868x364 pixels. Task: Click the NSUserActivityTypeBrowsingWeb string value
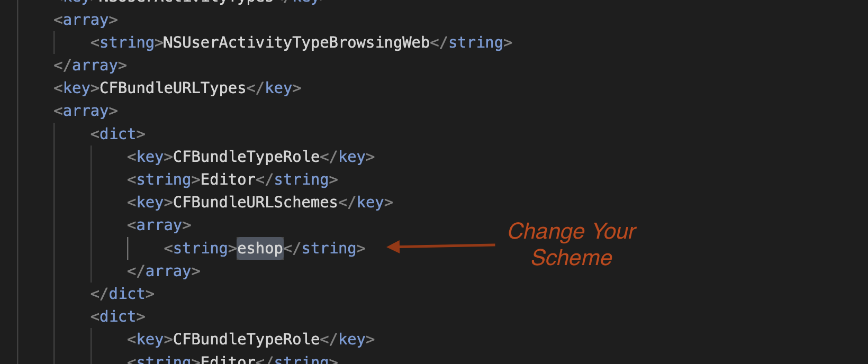[x=296, y=42]
